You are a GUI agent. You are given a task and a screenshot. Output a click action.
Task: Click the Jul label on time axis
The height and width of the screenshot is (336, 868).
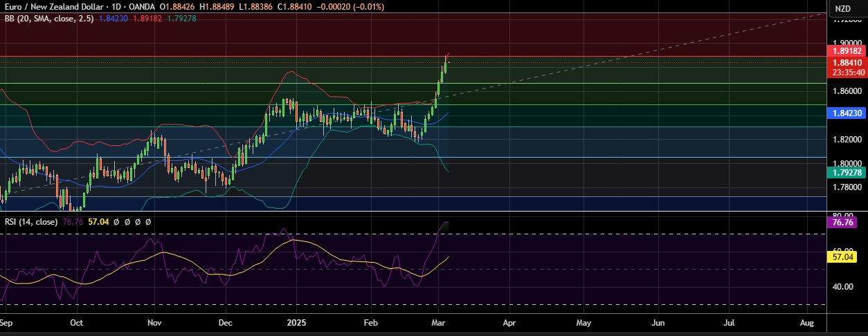[x=730, y=322]
